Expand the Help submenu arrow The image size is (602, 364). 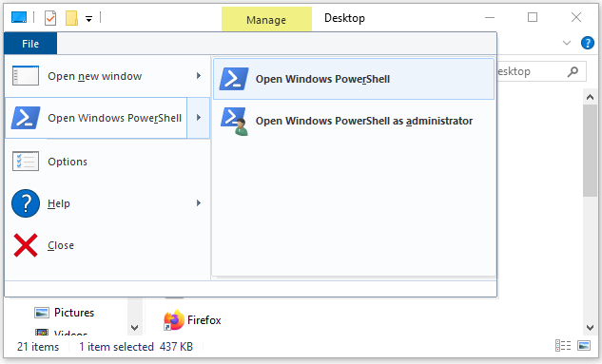tap(199, 202)
